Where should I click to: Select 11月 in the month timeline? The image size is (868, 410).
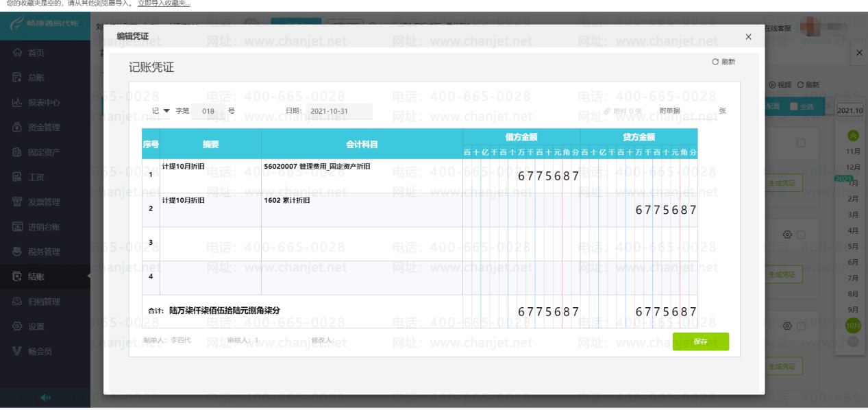[x=853, y=151]
